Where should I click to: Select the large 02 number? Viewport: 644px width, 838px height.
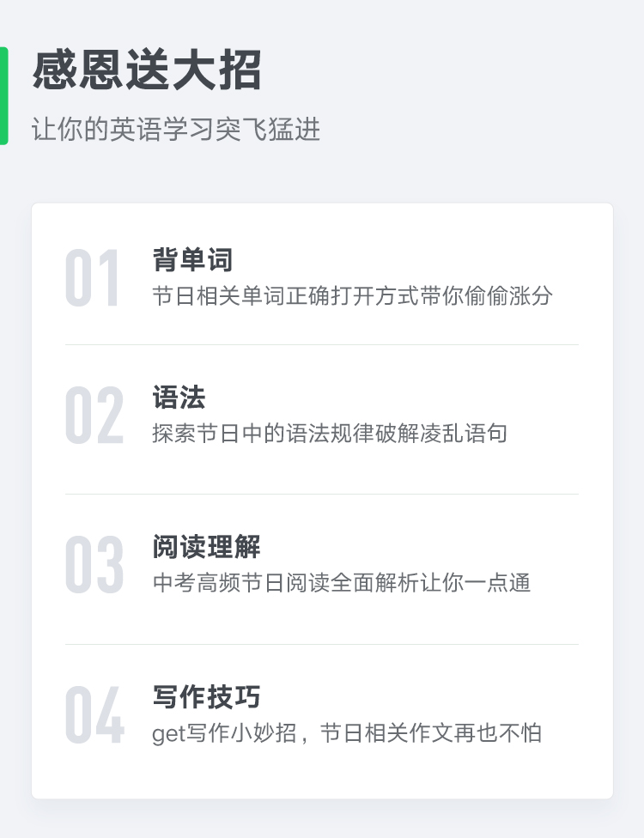pyautogui.click(x=94, y=416)
